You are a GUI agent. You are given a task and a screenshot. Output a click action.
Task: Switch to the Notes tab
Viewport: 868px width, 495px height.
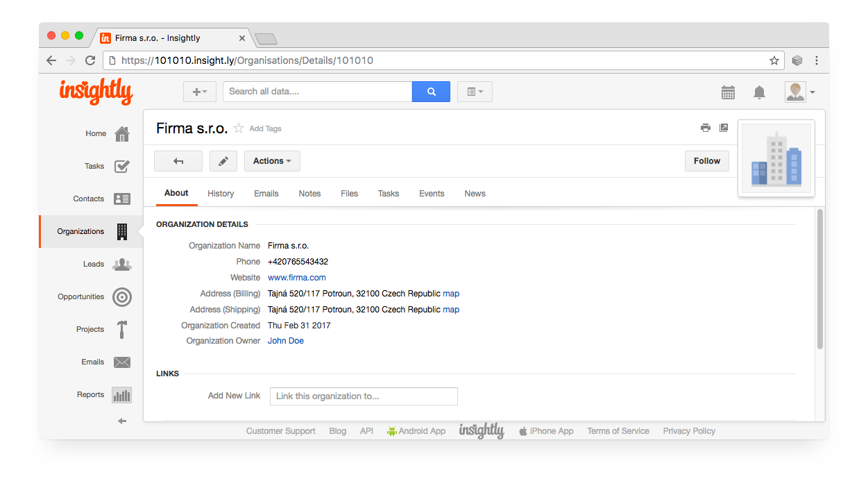point(309,194)
